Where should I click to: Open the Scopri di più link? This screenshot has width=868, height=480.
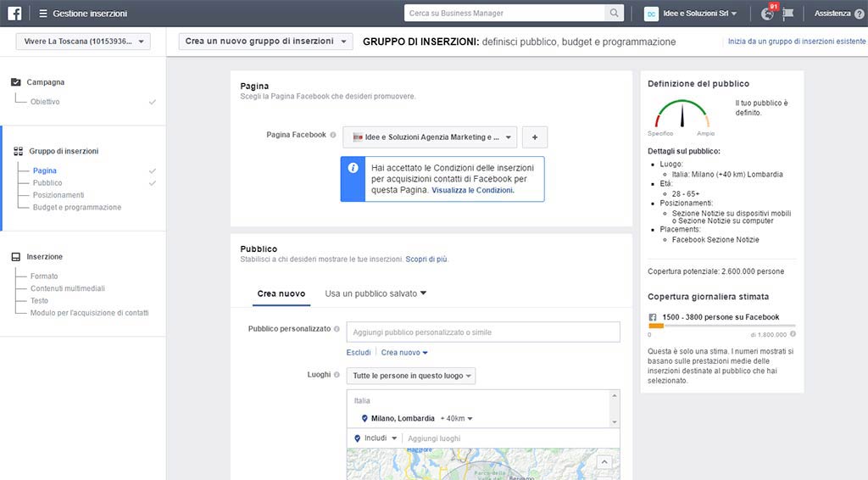point(426,260)
